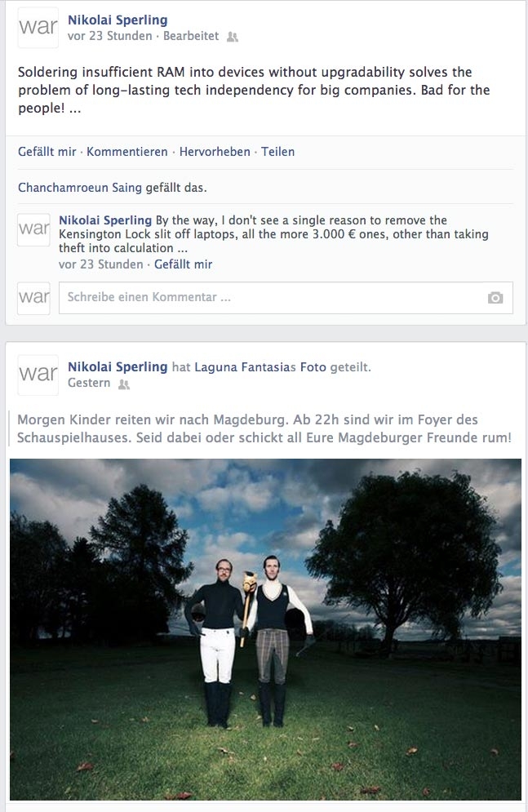Click 'Kommentieren' under the first post

pyautogui.click(x=126, y=152)
